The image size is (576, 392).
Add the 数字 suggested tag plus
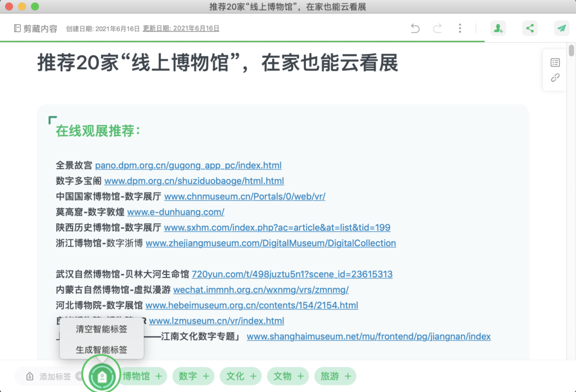206,376
